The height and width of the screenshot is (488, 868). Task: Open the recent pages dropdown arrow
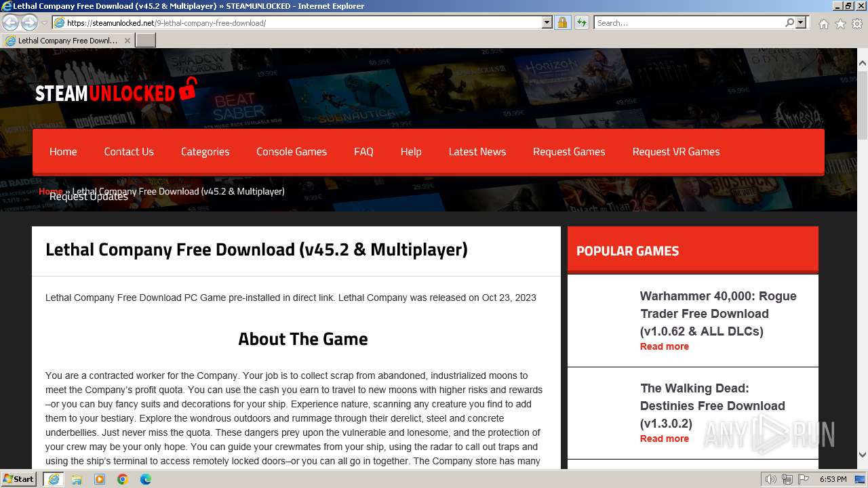pos(44,23)
